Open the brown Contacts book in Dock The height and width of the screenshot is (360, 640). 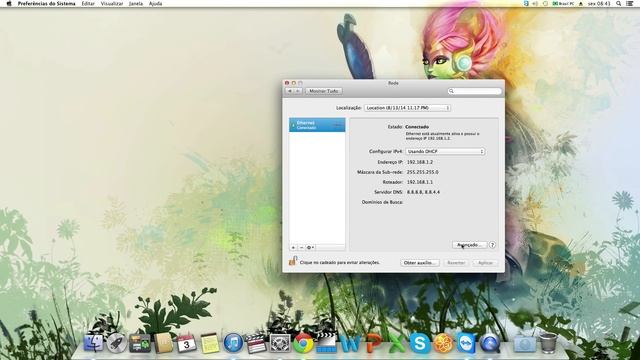tap(163, 343)
